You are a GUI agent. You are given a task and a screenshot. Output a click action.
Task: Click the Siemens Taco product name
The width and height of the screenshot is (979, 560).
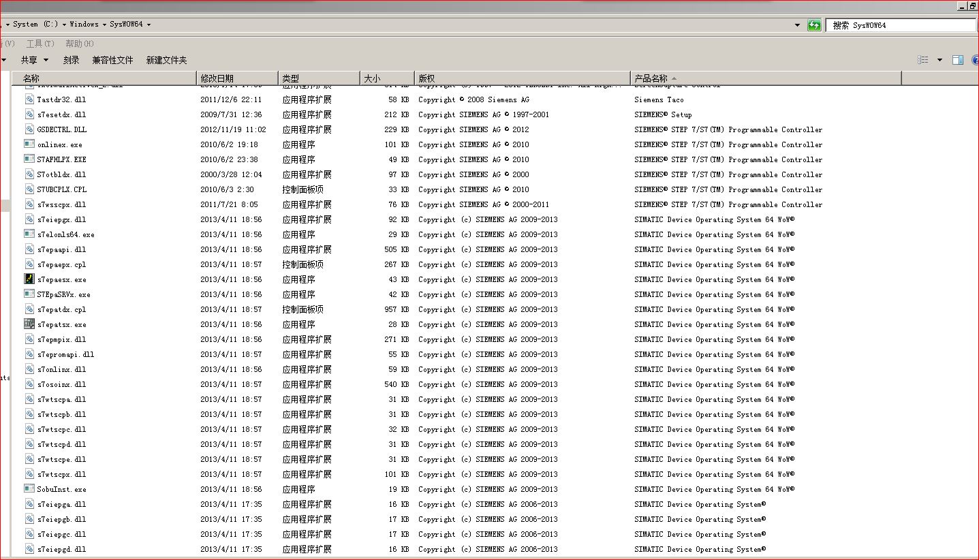point(659,99)
